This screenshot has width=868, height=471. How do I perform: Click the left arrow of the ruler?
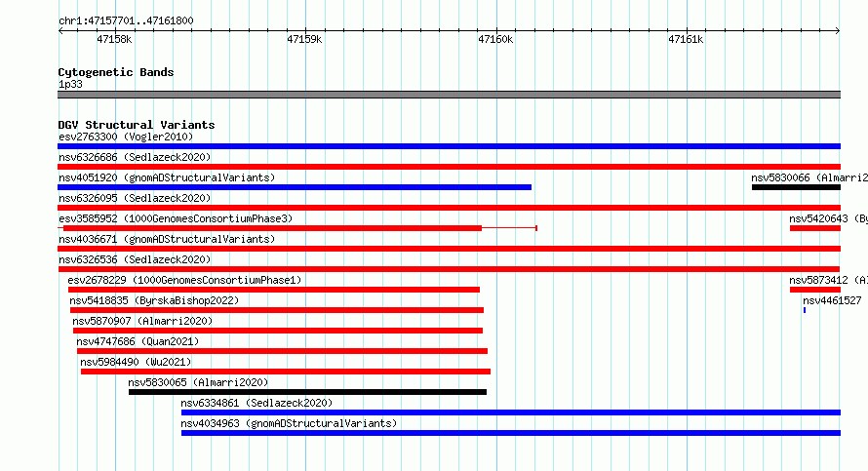click(60, 30)
